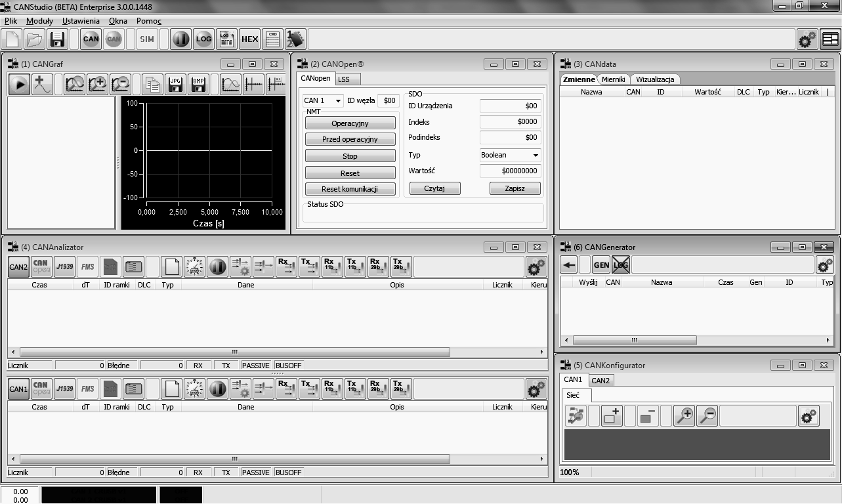This screenshot has height=504, width=842.
Task: Click Tx 29b filter in CAN2 analyzer
Action: coord(401,266)
